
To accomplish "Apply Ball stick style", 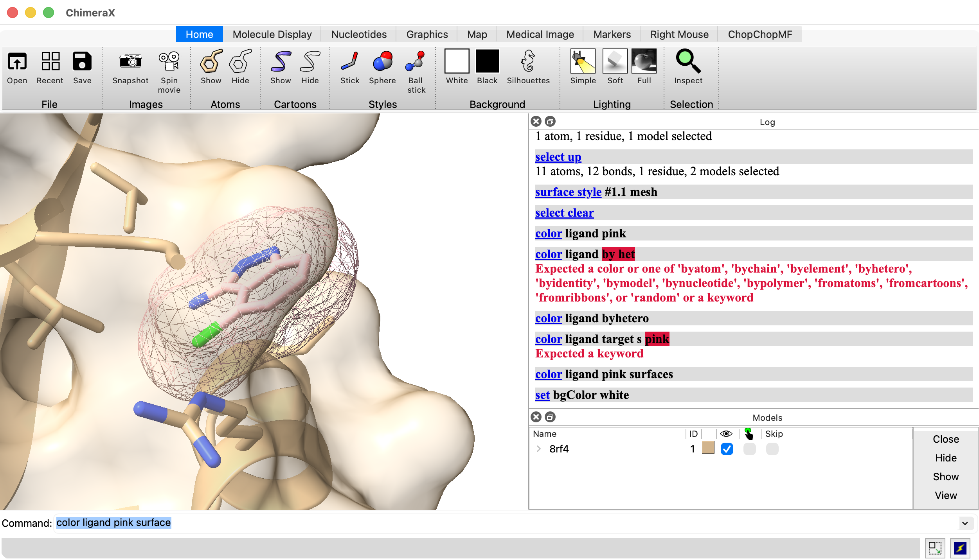I will pyautogui.click(x=416, y=62).
